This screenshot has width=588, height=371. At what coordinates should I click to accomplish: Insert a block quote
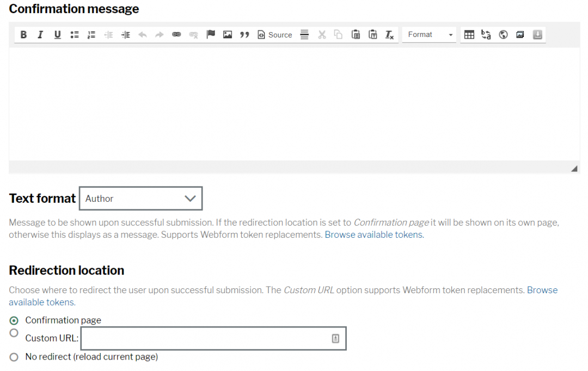[244, 34]
